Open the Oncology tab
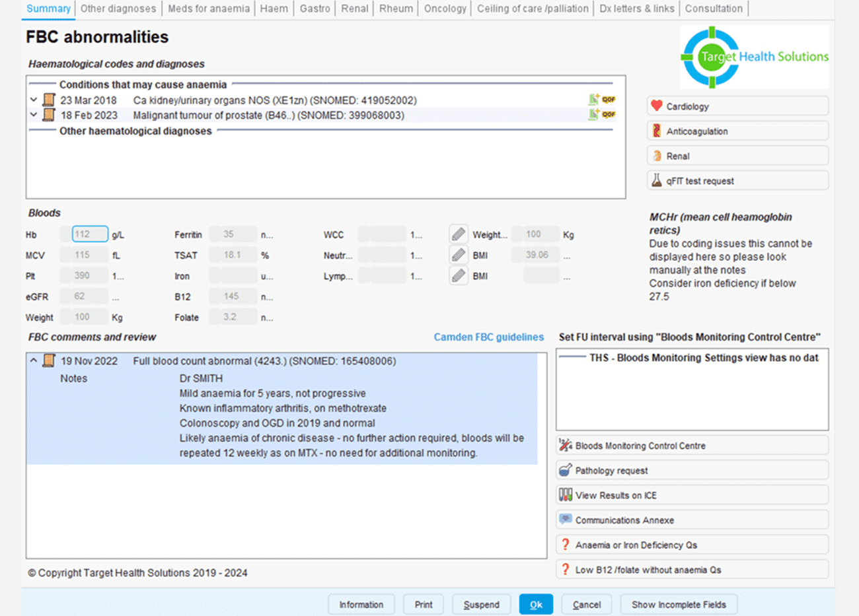Viewport: 859px width, 616px height. [x=445, y=9]
